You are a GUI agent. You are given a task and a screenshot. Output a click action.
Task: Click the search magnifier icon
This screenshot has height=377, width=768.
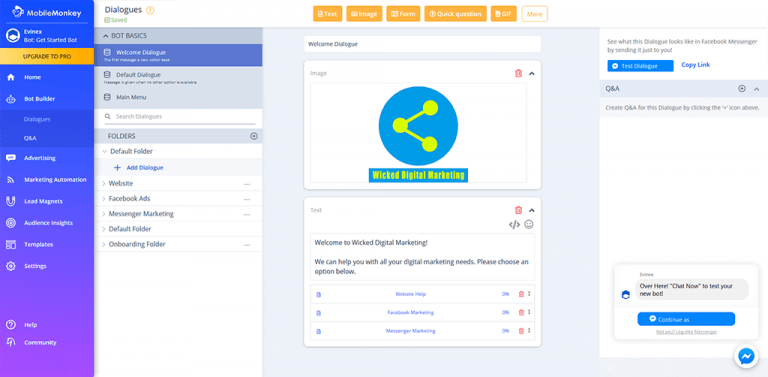[107, 117]
